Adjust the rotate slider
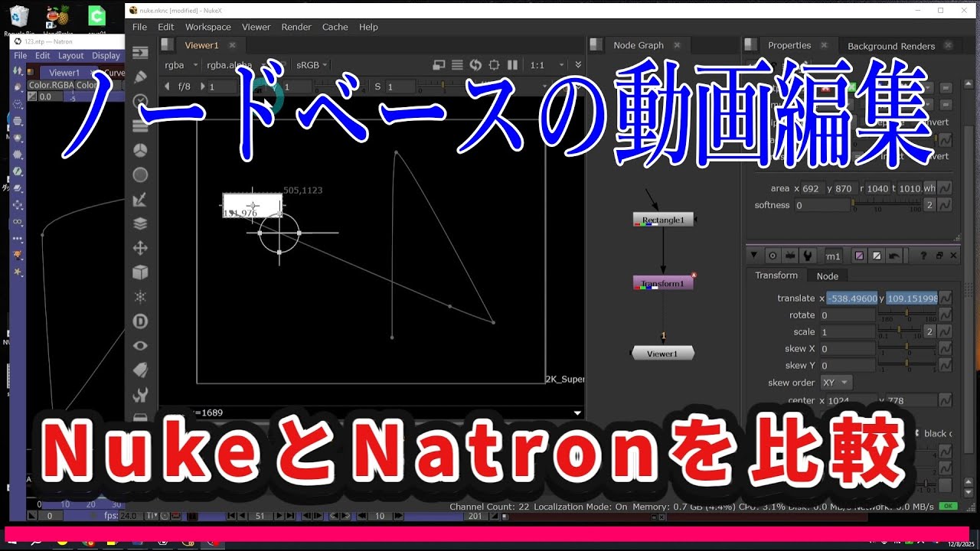 pyautogui.click(x=907, y=315)
